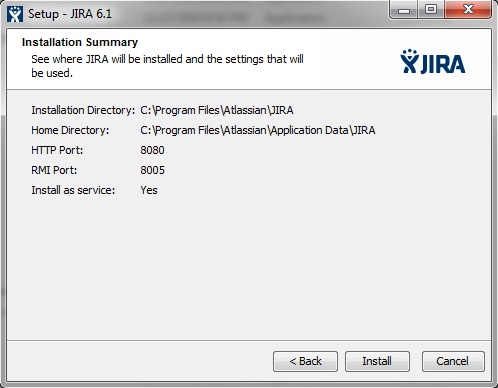Click the RMI port value 8005
This screenshot has width=498, height=388.
[x=152, y=170]
